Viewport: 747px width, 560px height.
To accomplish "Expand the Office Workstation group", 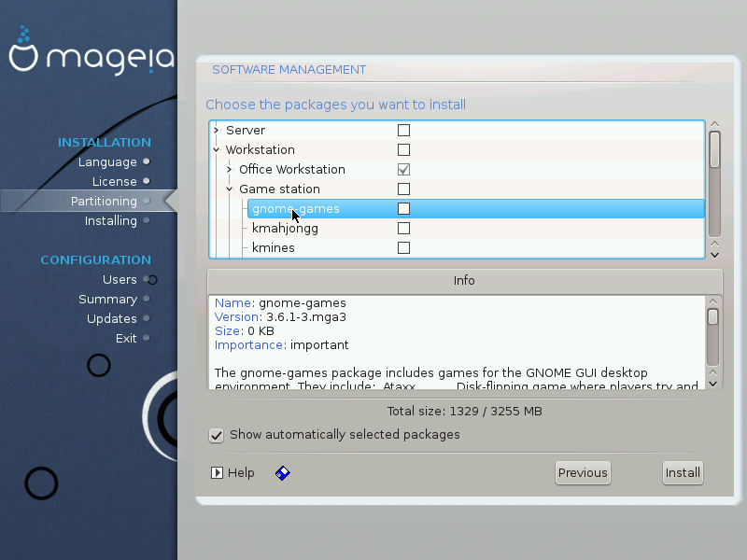I will click(230, 169).
